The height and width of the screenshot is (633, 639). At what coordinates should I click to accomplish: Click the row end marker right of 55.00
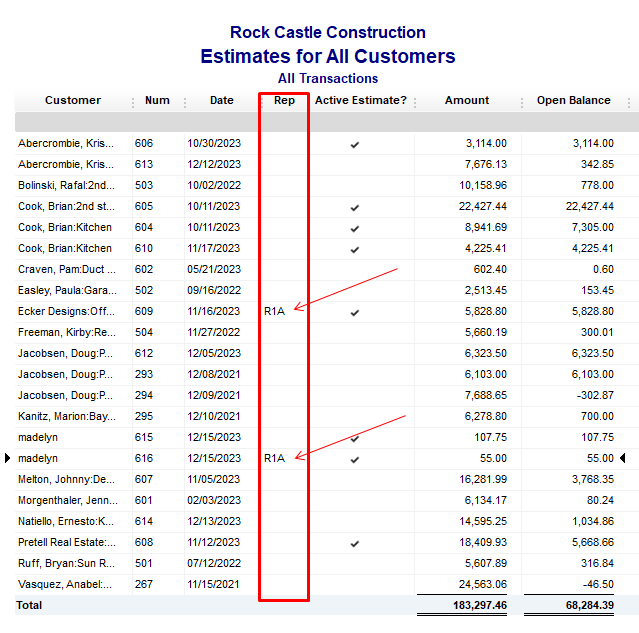(622, 458)
